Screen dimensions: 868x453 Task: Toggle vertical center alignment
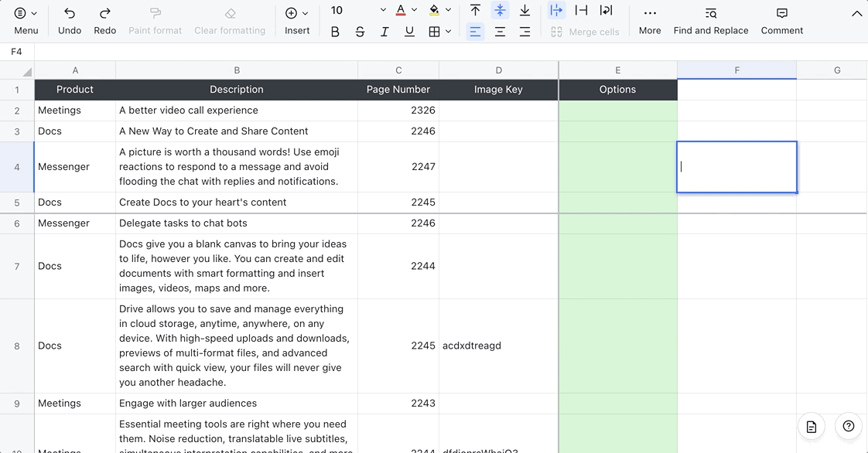coord(500,11)
